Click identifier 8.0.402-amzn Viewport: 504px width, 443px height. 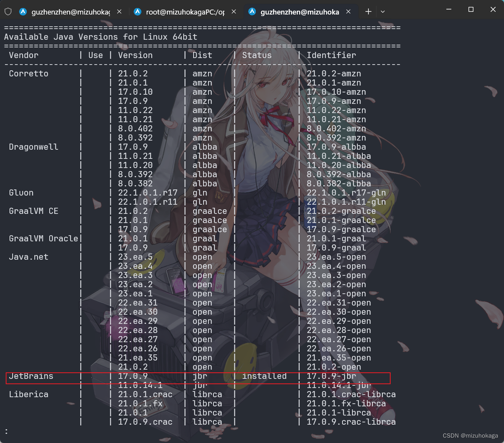pyautogui.click(x=336, y=129)
